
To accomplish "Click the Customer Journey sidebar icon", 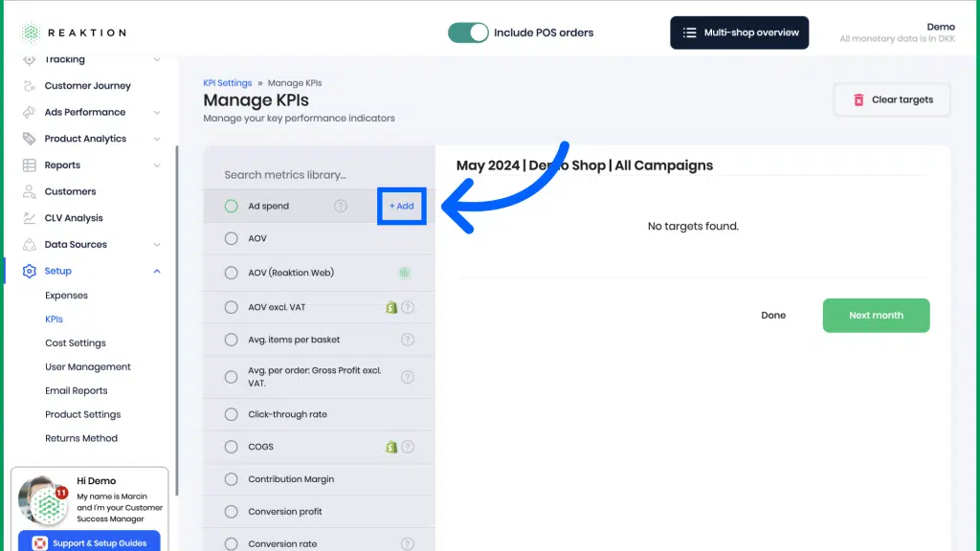I will coord(29,85).
